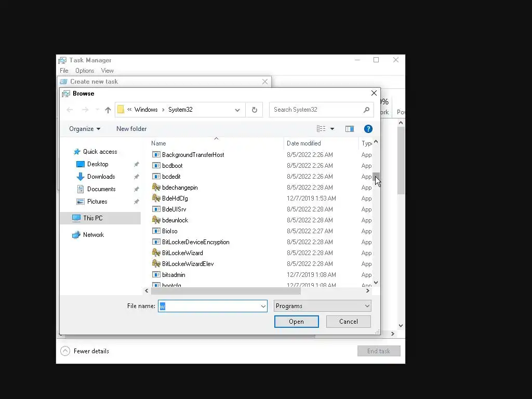
Task: Select the BackgroundTransferHost file icon
Action: tap(156, 155)
